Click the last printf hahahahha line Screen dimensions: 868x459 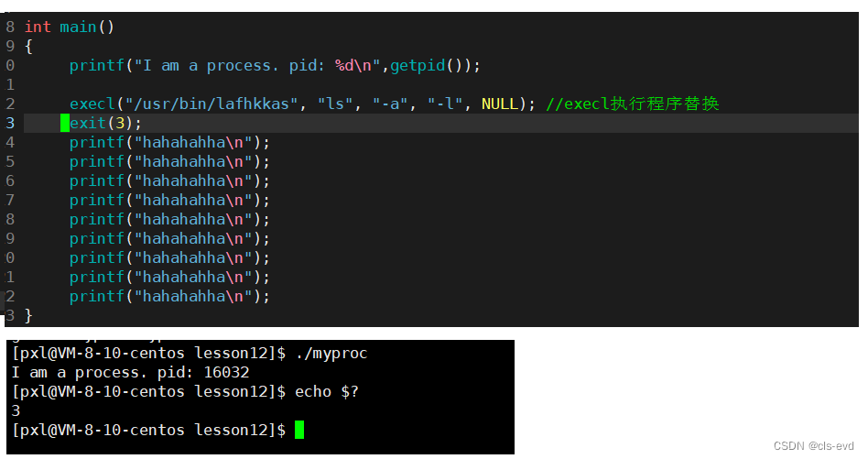[x=169, y=296]
